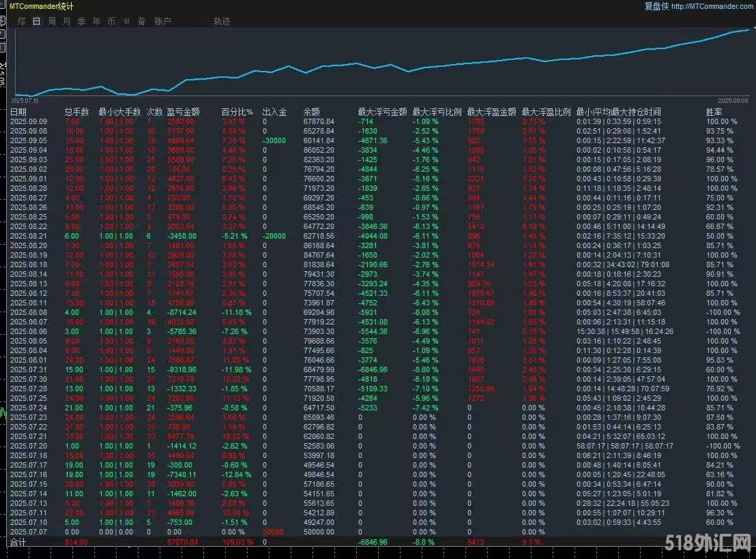This screenshot has width=756, height=559.
Task: Select the 周 weekly statistics tab
Action: pyautogui.click(x=52, y=21)
